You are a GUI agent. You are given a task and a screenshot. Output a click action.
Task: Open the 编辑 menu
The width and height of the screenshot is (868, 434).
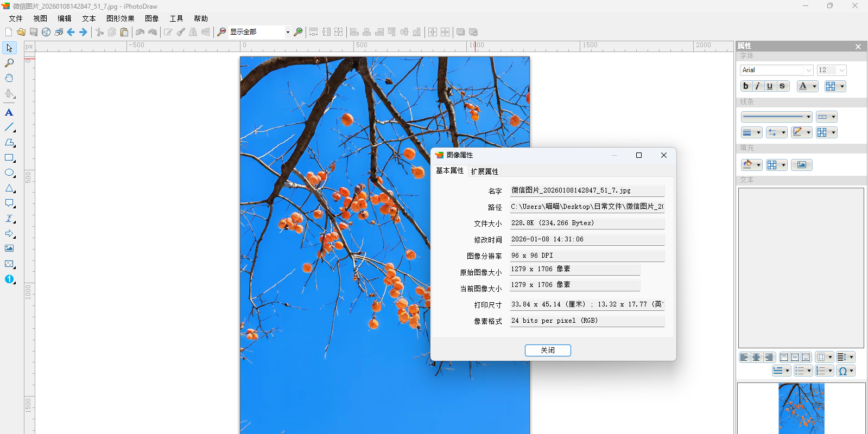tap(65, 18)
